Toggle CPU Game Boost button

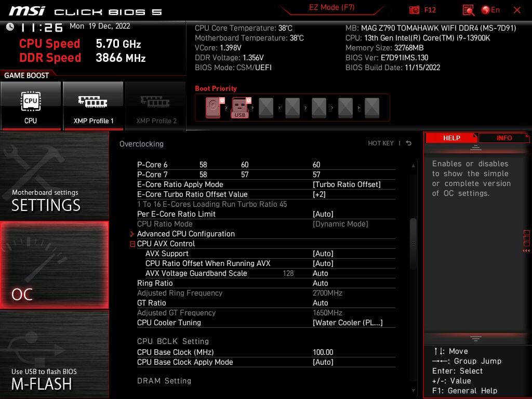click(x=31, y=105)
